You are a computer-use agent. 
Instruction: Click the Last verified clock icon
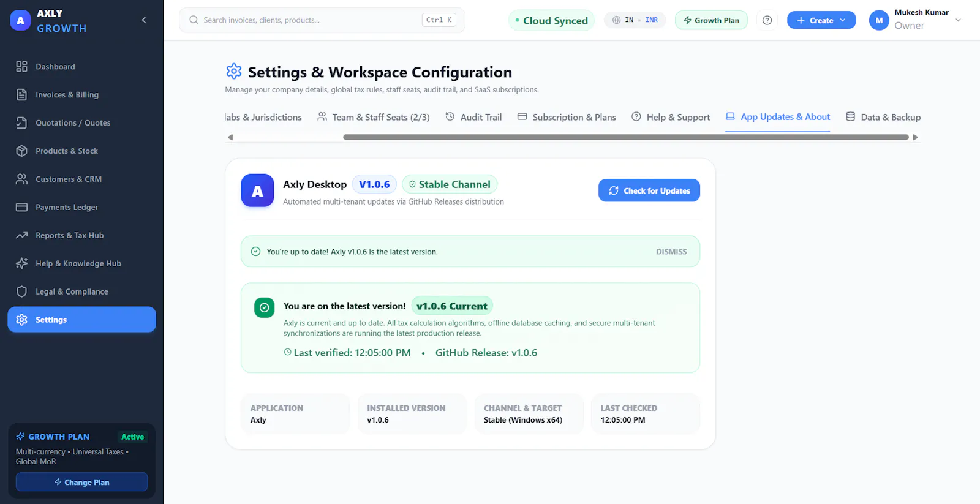(287, 352)
